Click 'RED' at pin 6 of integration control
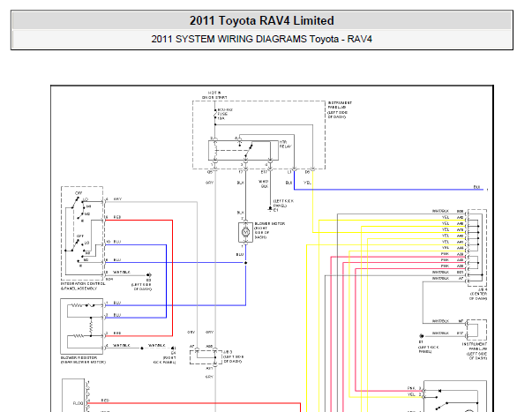The image size is (532, 412). (x=117, y=217)
